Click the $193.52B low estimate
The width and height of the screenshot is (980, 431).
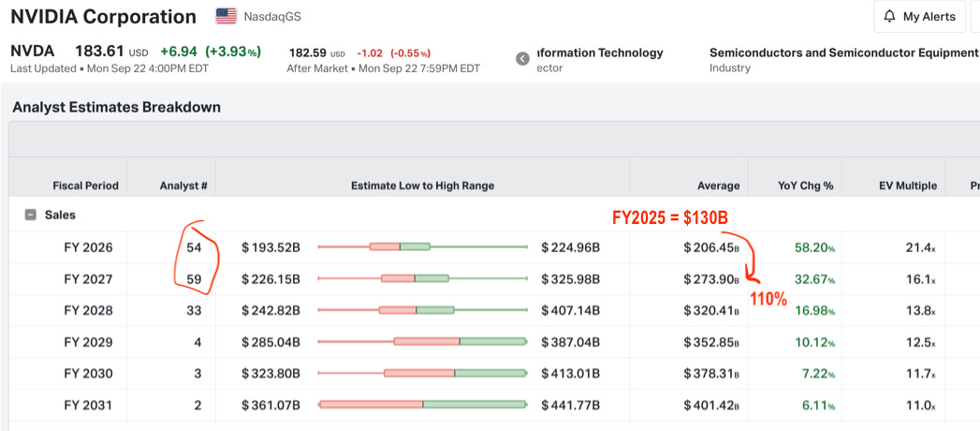pyautogui.click(x=271, y=247)
